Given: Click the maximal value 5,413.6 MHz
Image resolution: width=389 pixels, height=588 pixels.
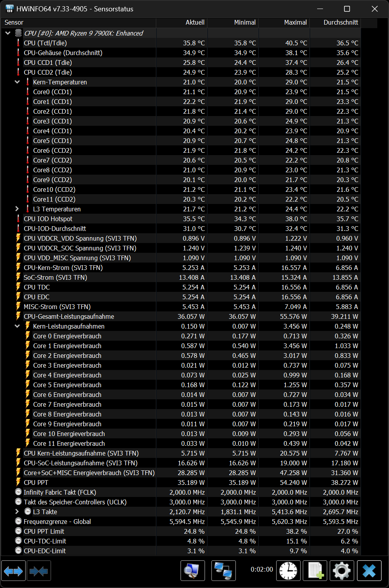Looking at the screenshot, I should click(x=289, y=512).
